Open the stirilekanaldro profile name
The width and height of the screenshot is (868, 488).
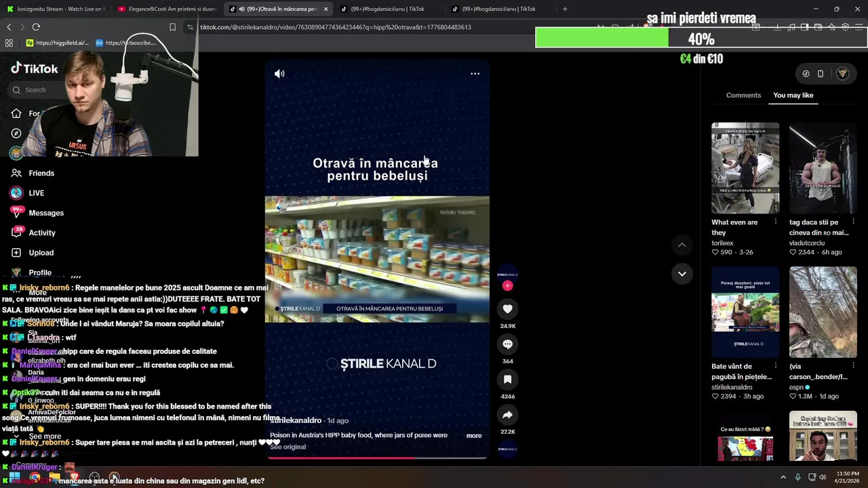pos(296,420)
